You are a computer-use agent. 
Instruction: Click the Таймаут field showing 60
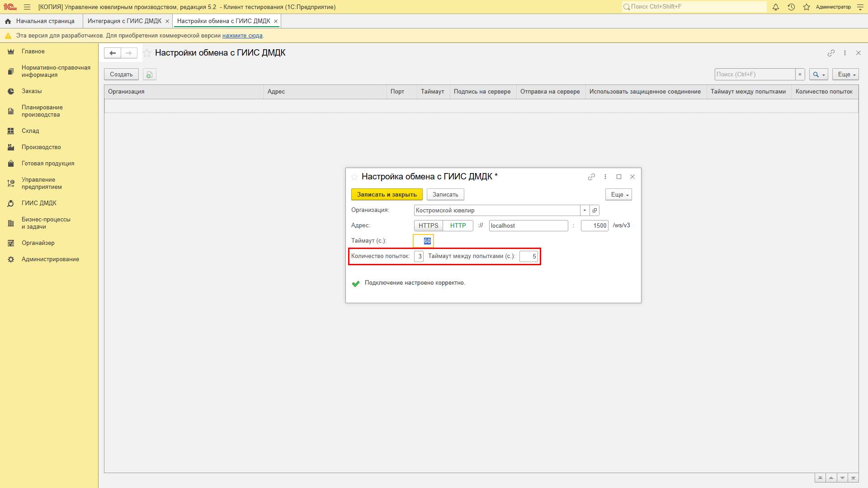423,241
